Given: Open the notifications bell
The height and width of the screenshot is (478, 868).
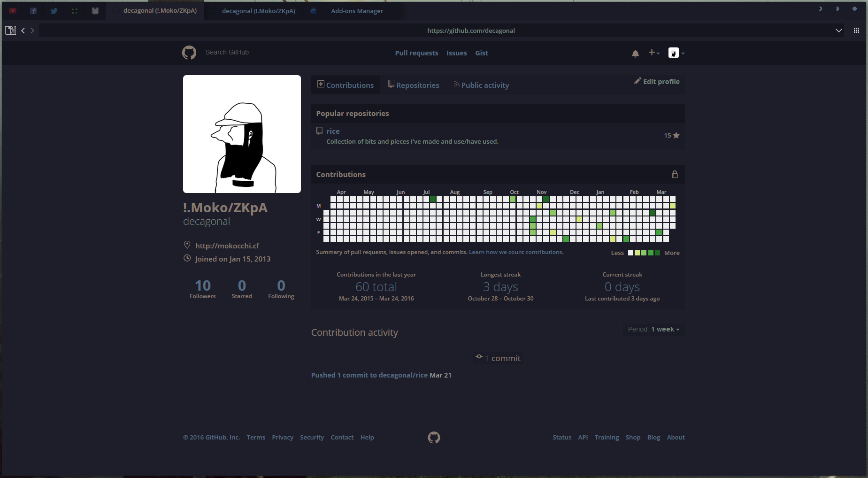Looking at the screenshot, I should pos(635,54).
